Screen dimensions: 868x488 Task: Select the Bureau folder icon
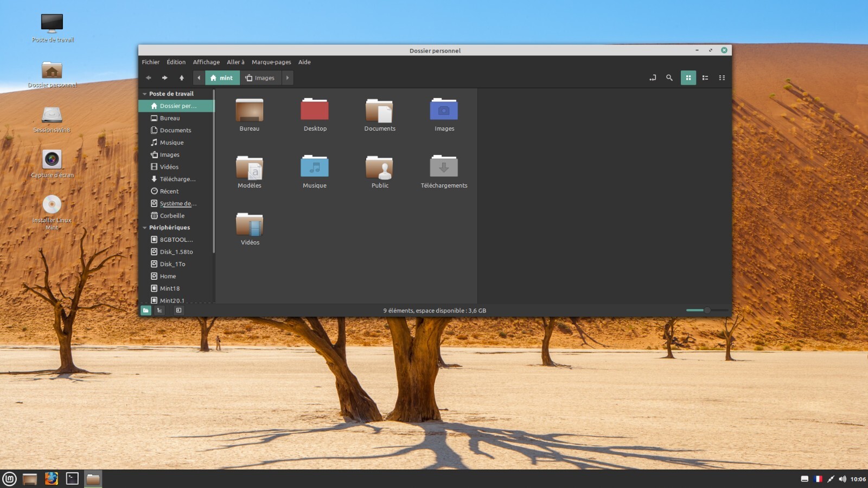pyautogui.click(x=250, y=110)
